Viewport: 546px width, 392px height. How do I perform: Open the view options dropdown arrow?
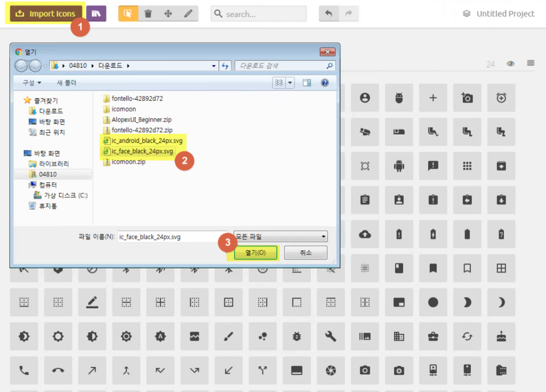290,83
